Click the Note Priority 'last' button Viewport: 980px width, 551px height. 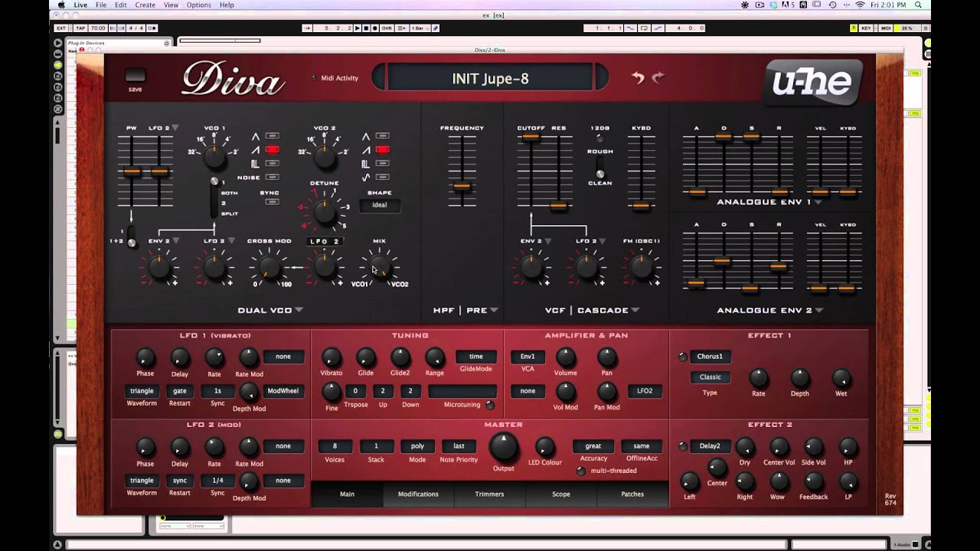[x=459, y=446]
